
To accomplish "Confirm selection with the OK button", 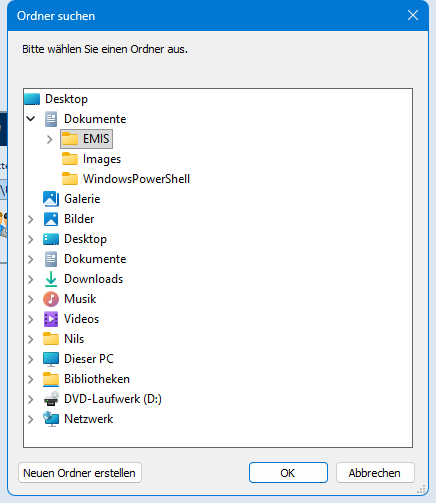I will 288,473.
